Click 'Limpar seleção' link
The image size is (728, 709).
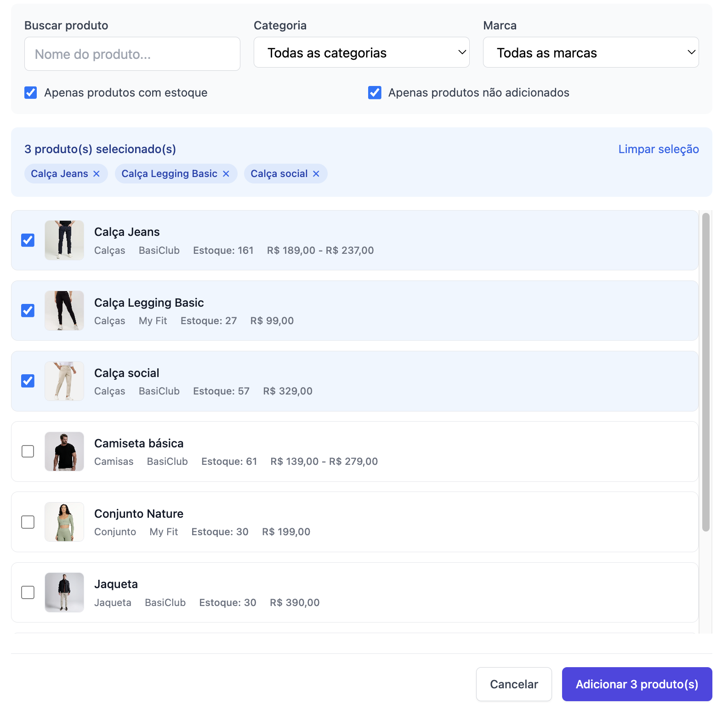click(x=658, y=149)
